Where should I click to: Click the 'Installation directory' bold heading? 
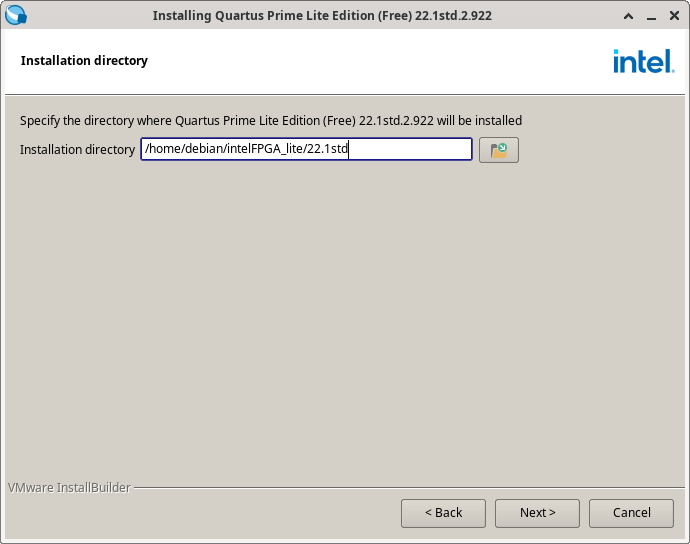(x=84, y=60)
